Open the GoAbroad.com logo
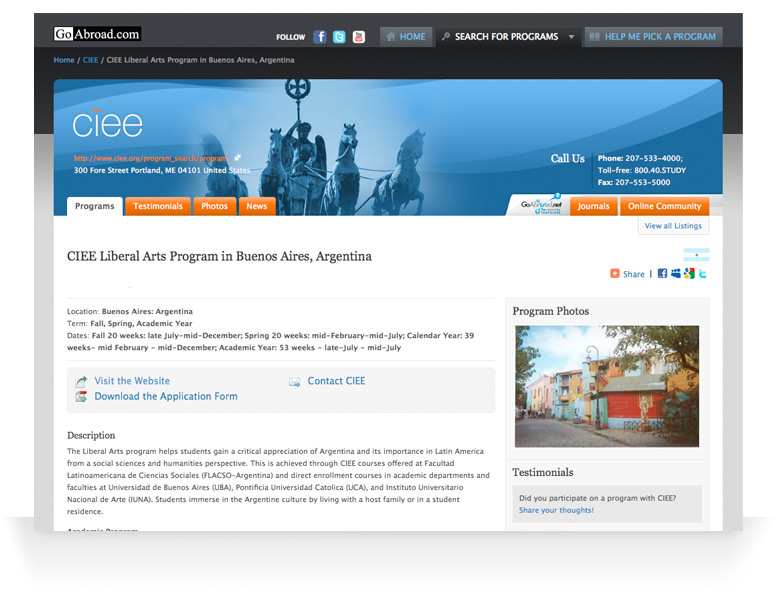The width and height of the screenshot is (776, 600). click(97, 34)
